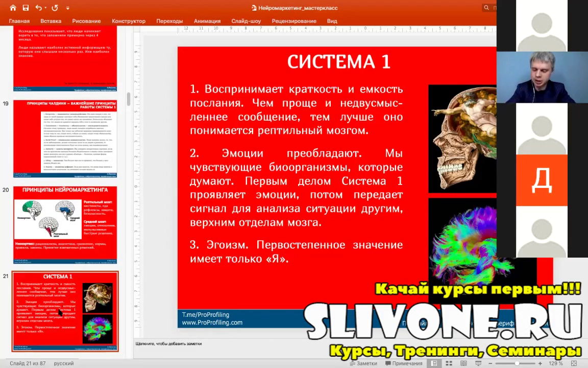Click the zoom slider in status bar
This screenshot has height=368, width=588.
click(x=517, y=363)
